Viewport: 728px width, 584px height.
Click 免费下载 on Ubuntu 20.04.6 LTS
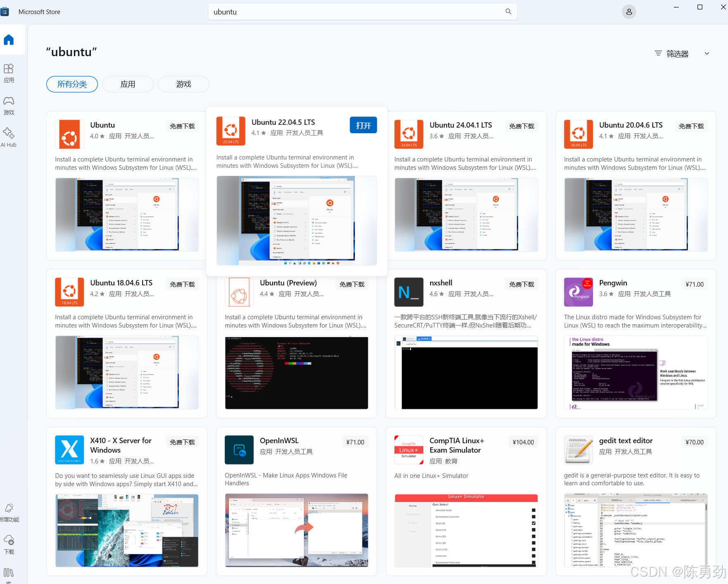coord(691,126)
